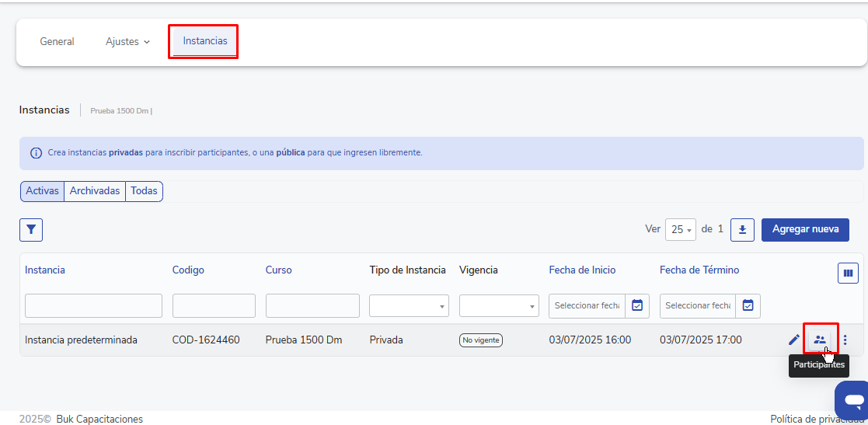868x425 pixels.
Task: Open the Participantes icon for the instance
Action: click(x=820, y=340)
